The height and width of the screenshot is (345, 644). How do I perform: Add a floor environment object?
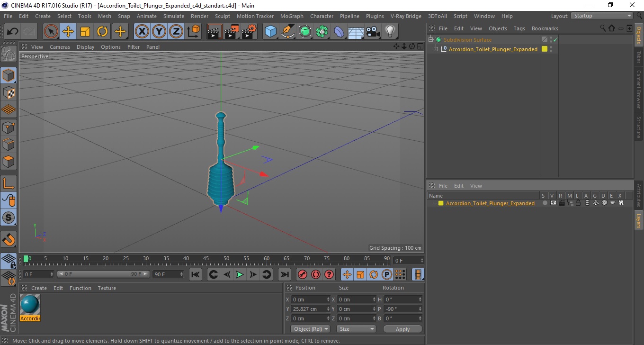(x=356, y=32)
